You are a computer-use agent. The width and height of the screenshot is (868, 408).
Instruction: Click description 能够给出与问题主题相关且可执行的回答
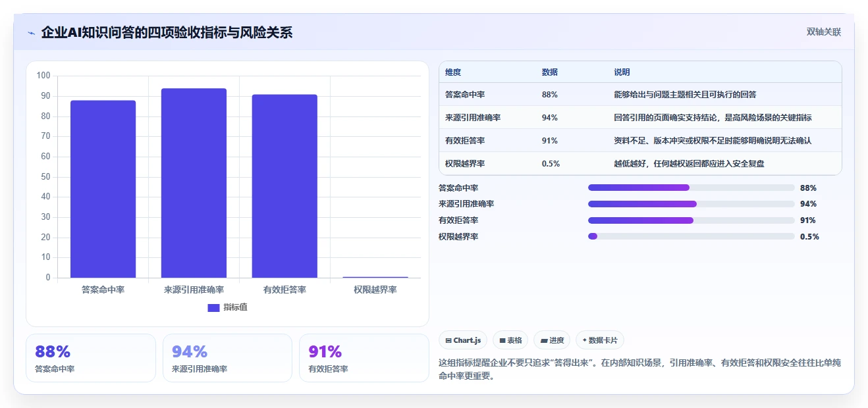(x=686, y=95)
